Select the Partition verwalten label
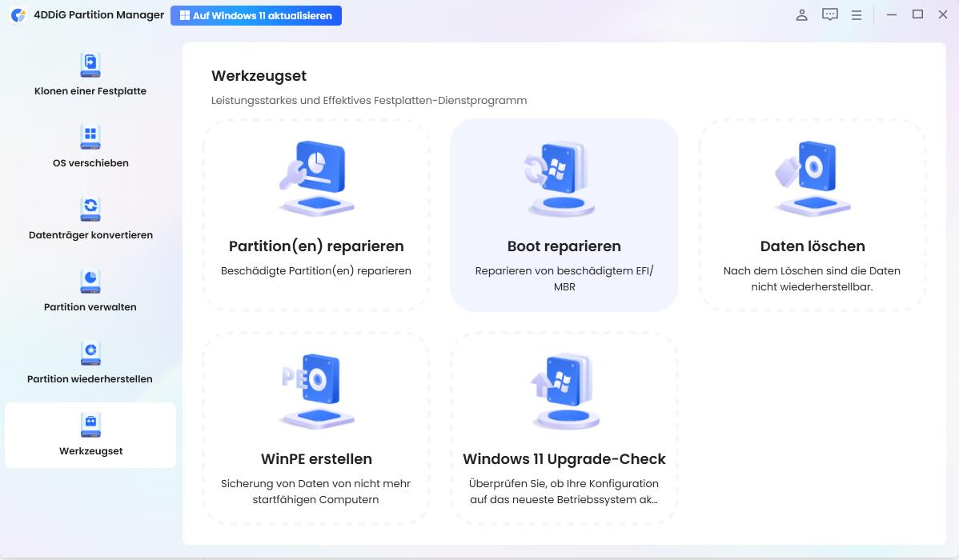 pos(90,307)
